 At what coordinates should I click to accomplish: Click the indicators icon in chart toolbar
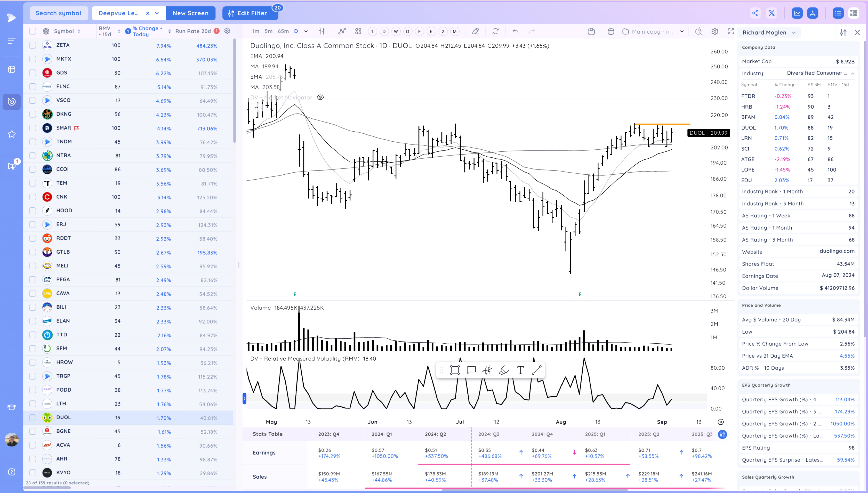(x=342, y=31)
